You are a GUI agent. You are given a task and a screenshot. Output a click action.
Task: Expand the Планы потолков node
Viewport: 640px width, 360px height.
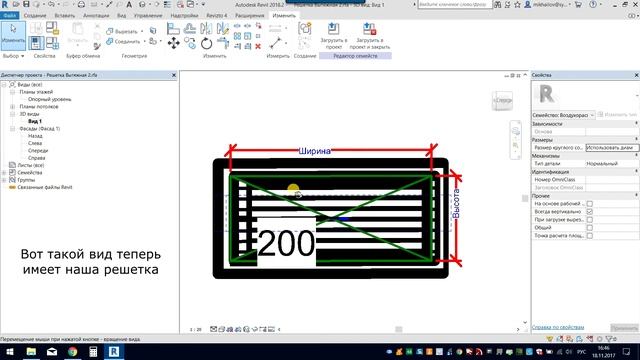[12, 107]
